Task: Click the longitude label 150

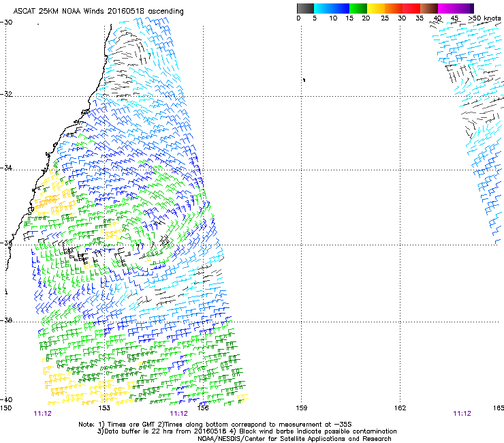Action: [5, 408]
